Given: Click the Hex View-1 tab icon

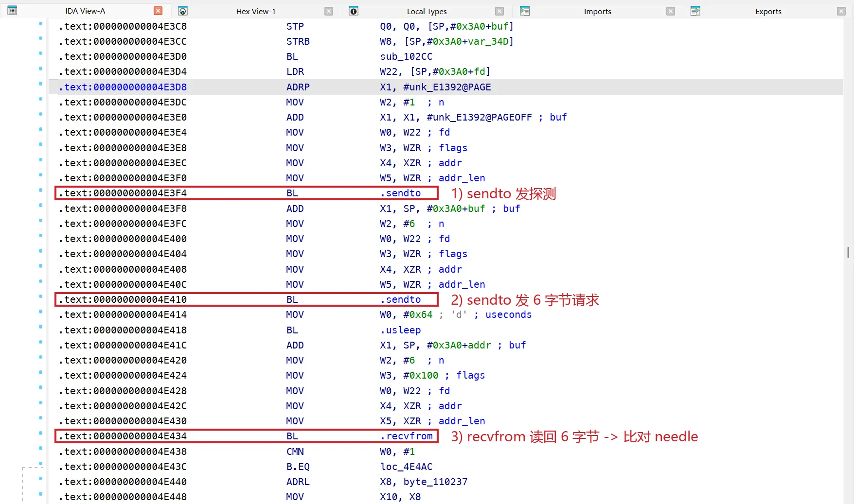Looking at the screenshot, I should pos(183,11).
